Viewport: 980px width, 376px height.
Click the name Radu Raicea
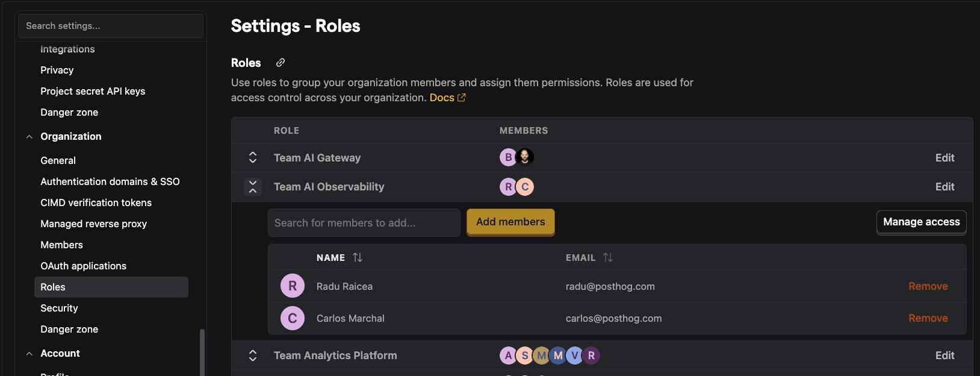(x=344, y=287)
